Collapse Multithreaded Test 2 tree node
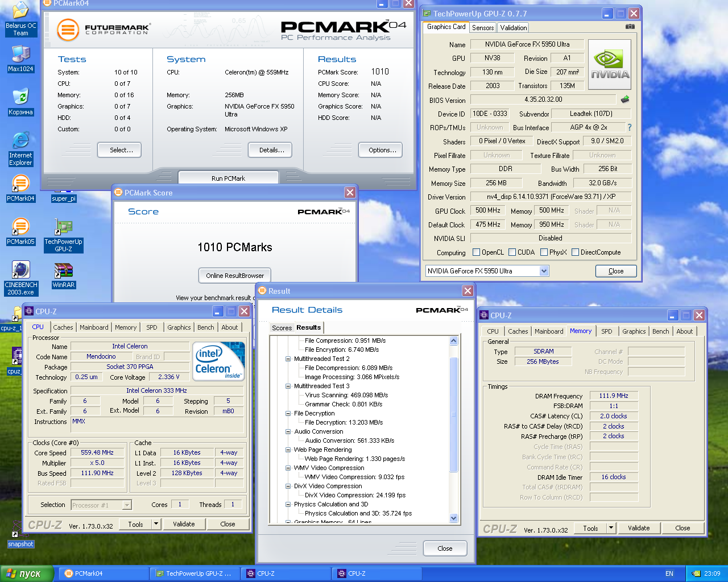 288,359
